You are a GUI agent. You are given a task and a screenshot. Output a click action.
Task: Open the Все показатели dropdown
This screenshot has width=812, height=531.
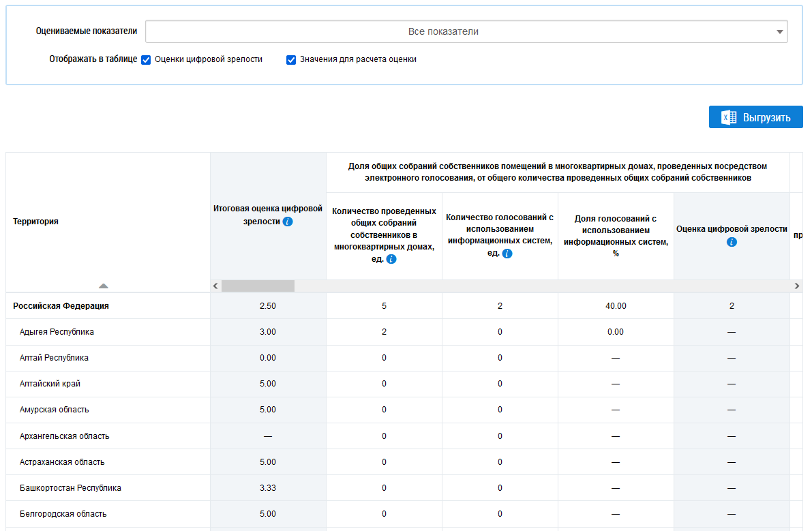click(x=466, y=32)
